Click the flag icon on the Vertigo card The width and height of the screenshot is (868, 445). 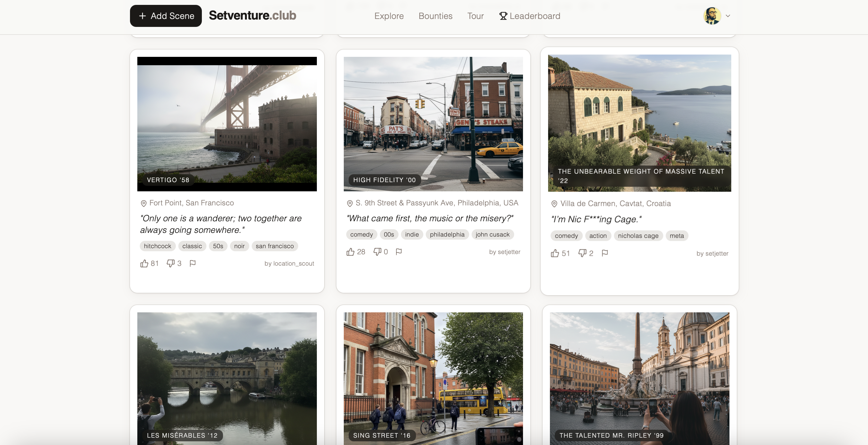pyautogui.click(x=193, y=263)
